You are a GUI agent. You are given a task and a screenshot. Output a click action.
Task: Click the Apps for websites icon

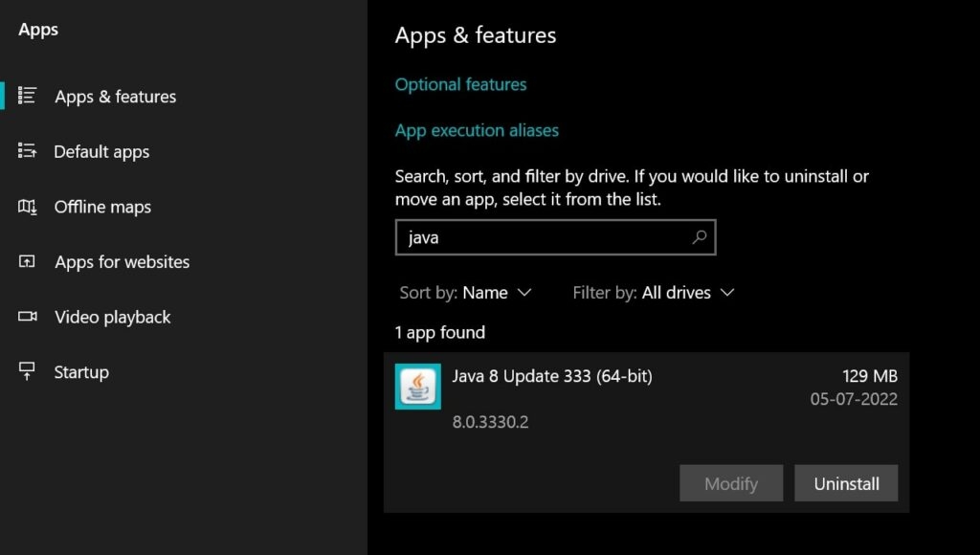[x=27, y=261]
